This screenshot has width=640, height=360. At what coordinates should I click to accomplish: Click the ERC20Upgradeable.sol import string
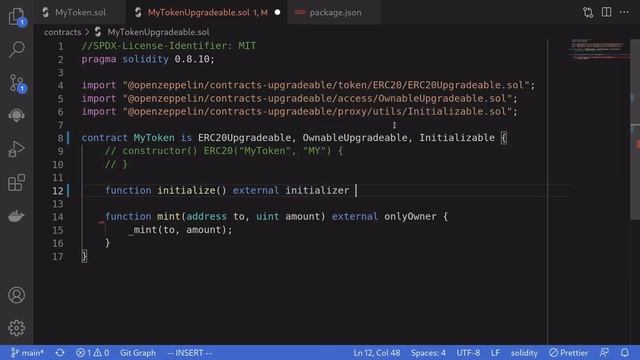[x=326, y=85]
